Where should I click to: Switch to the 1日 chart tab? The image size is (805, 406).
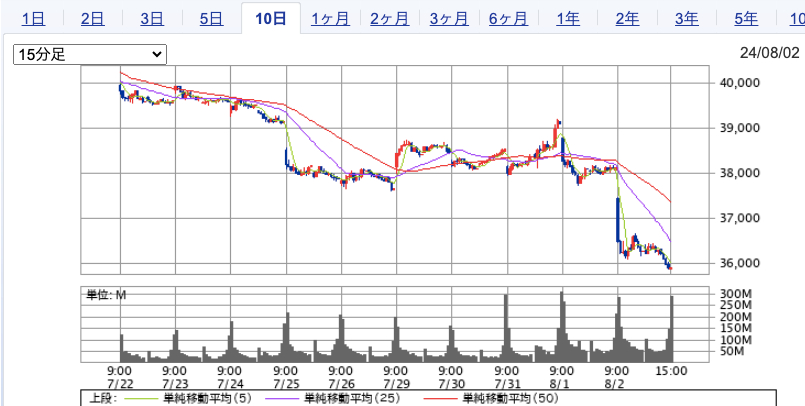tap(33, 20)
